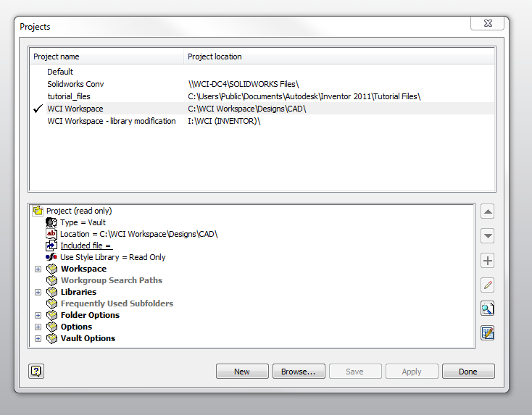Click the move down arrow button
The height and width of the screenshot is (415, 532).
tap(488, 236)
